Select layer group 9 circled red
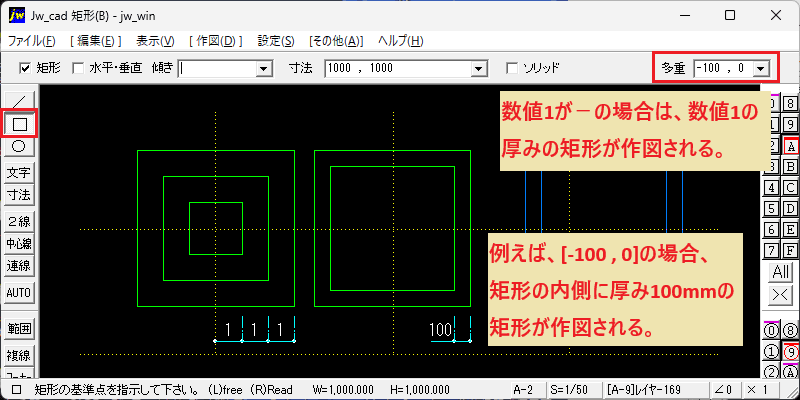This screenshot has height=400, width=800. point(790,352)
